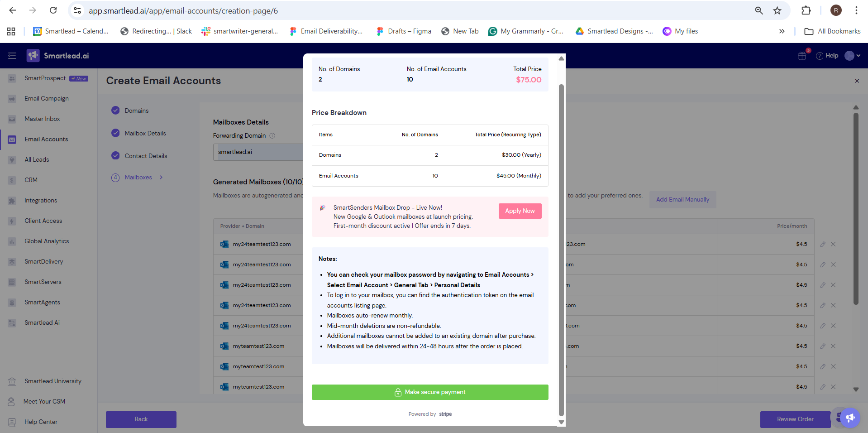Open the Drafts – Figma bookmark
The height and width of the screenshot is (433, 868).
coord(404,31)
